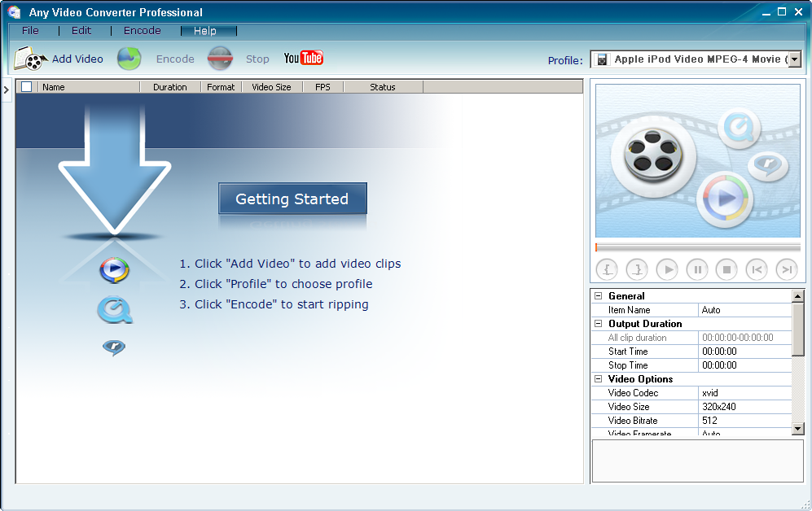Click the Video Codec property label

(634, 392)
